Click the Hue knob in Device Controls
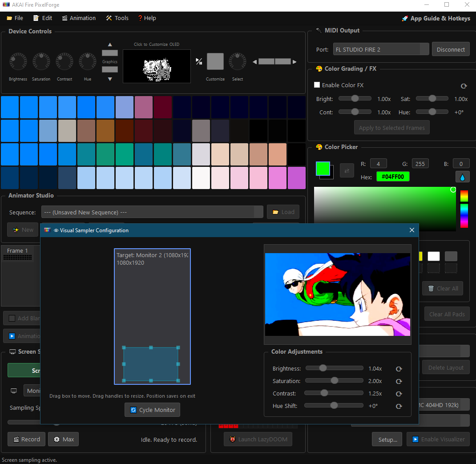Viewport: 476px width, 464px height. pos(88,62)
